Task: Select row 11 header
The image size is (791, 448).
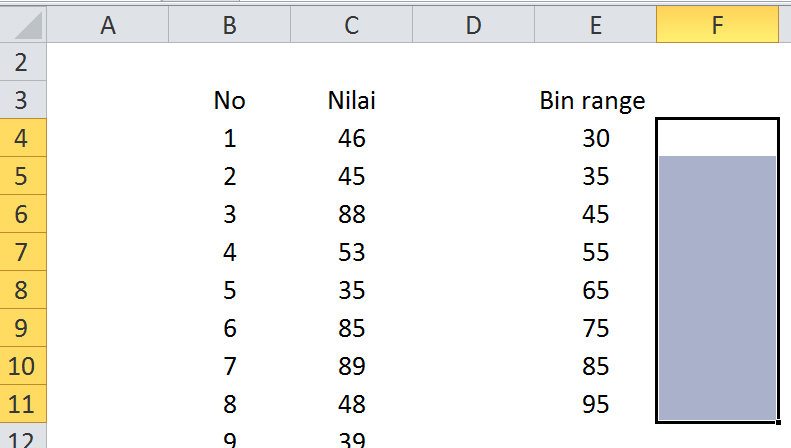Action: pyautogui.click(x=23, y=404)
